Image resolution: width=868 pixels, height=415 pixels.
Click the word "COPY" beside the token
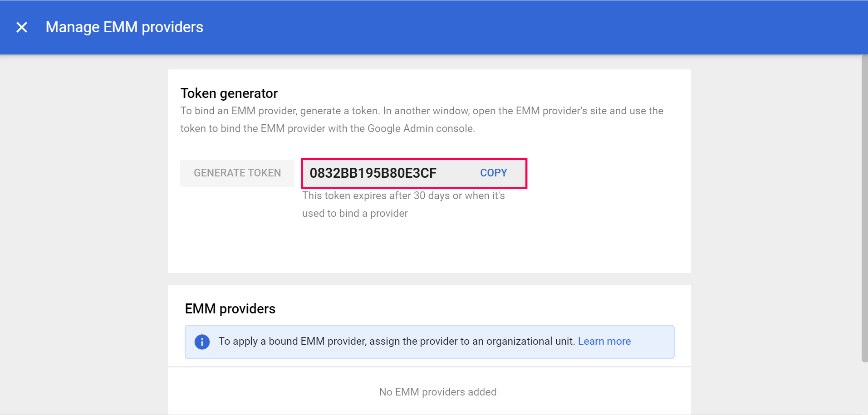493,173
